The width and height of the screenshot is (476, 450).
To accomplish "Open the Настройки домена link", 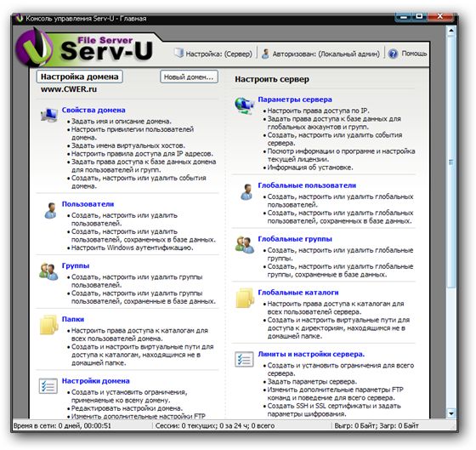I will [95, 381].
